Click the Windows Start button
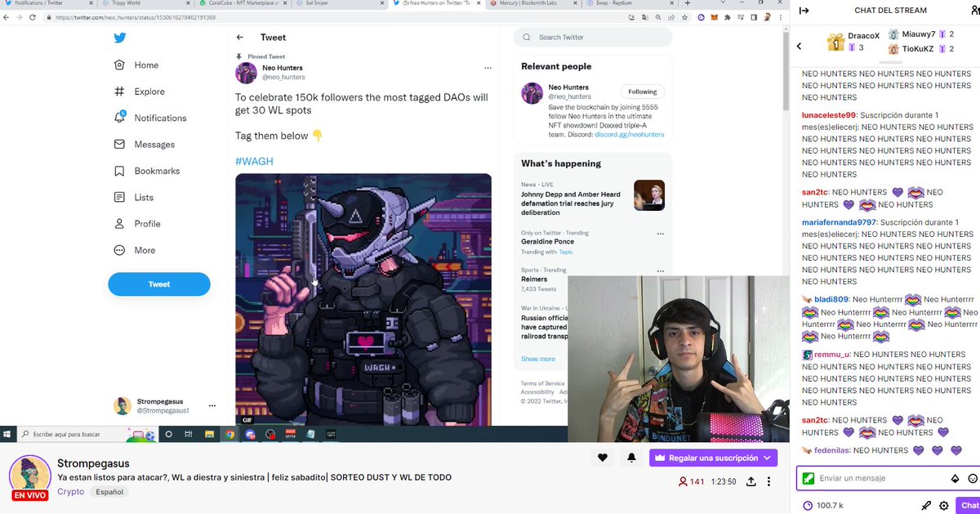 click(x=8, y=434)
